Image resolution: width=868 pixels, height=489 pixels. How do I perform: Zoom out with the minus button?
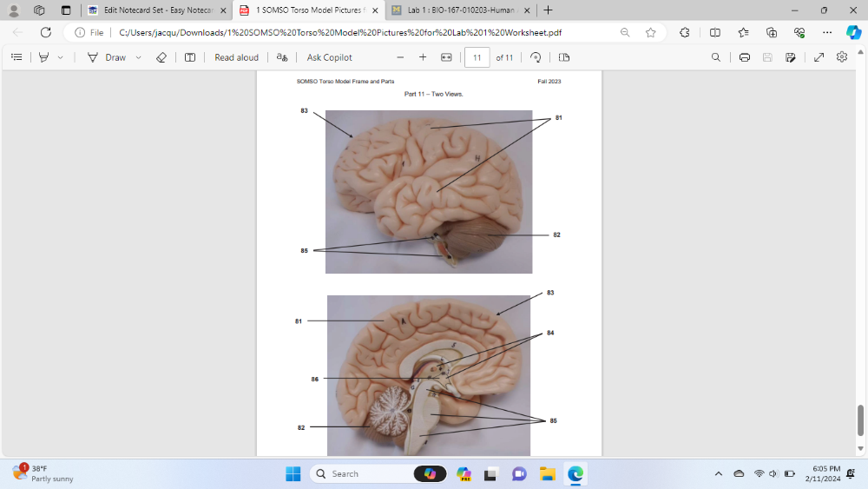tap(400, 57)
